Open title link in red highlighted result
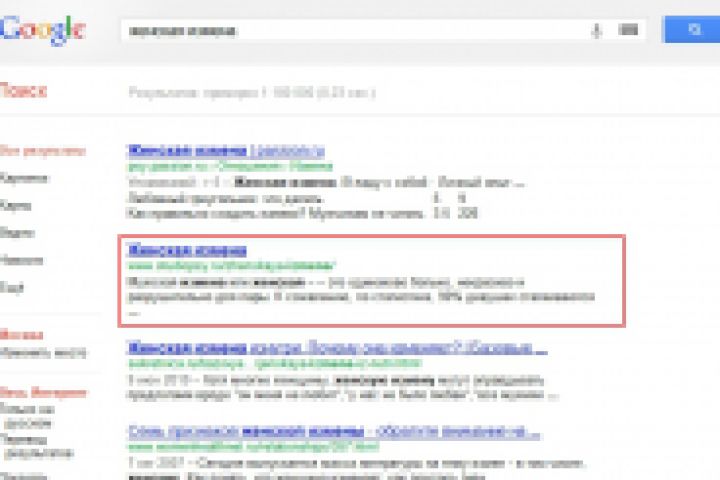 pos(186,250)
